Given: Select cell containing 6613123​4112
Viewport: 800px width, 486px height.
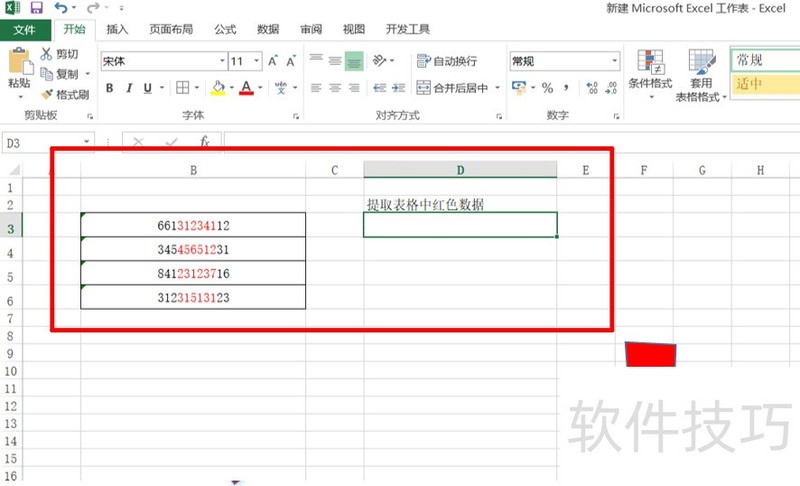Looking at the screenshot, I should point(193,225).
